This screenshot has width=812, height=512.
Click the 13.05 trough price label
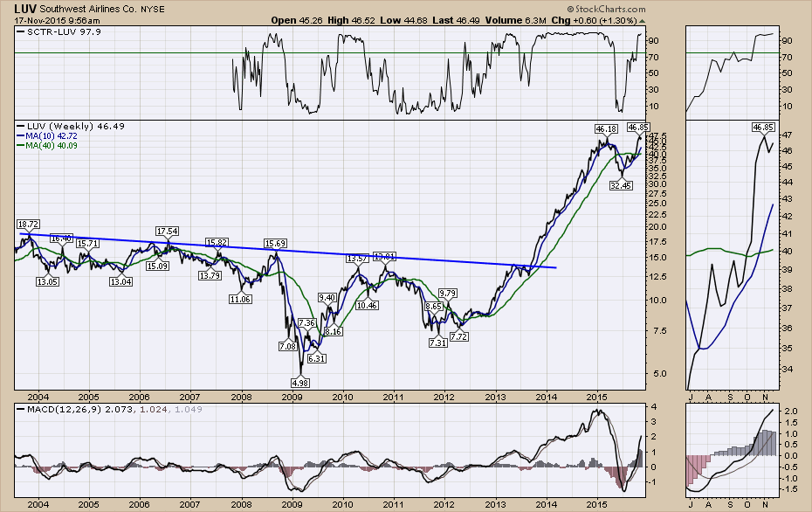point(47,281)
